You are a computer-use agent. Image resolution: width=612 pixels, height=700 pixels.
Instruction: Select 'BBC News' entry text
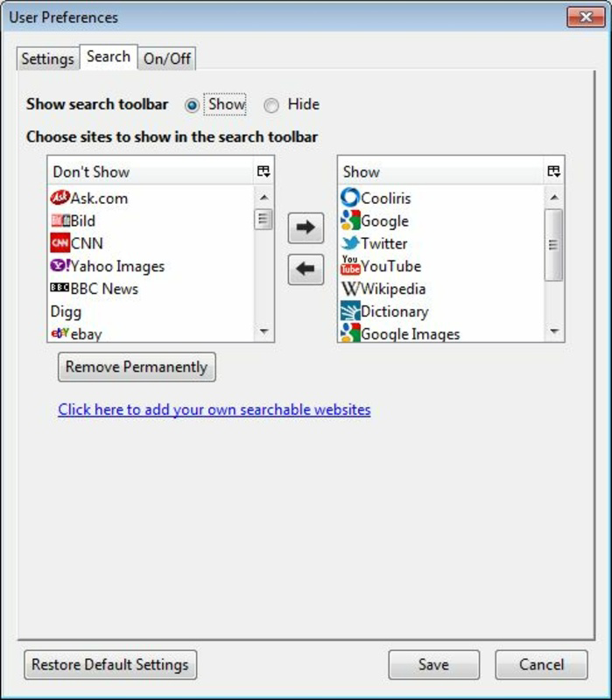pyautogui.click(x=104, y=289)
